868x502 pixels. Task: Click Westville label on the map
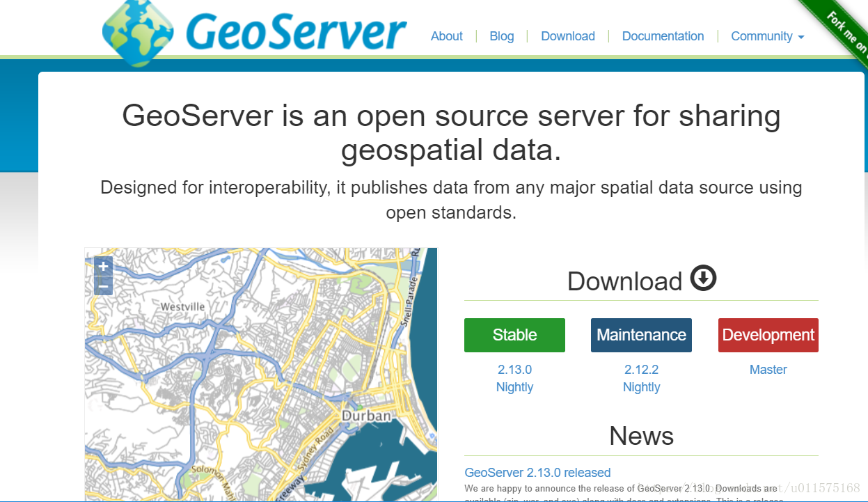183,306
